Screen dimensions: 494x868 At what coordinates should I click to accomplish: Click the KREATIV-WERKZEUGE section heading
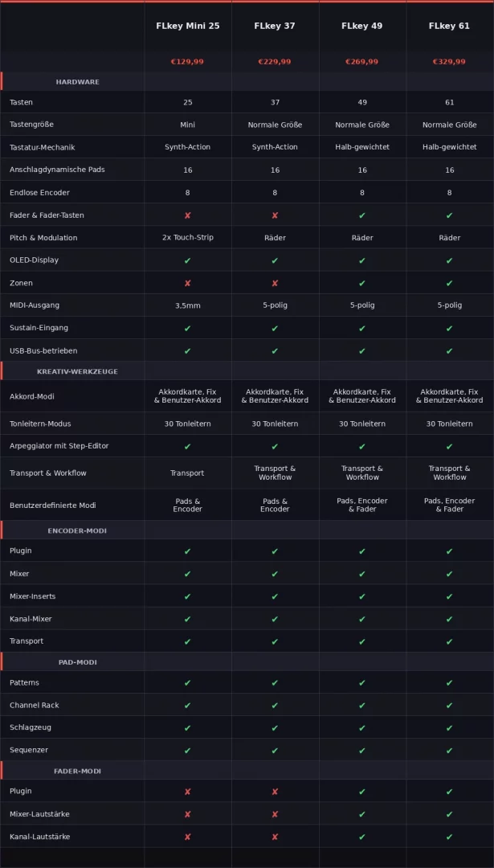pos(77,371)
